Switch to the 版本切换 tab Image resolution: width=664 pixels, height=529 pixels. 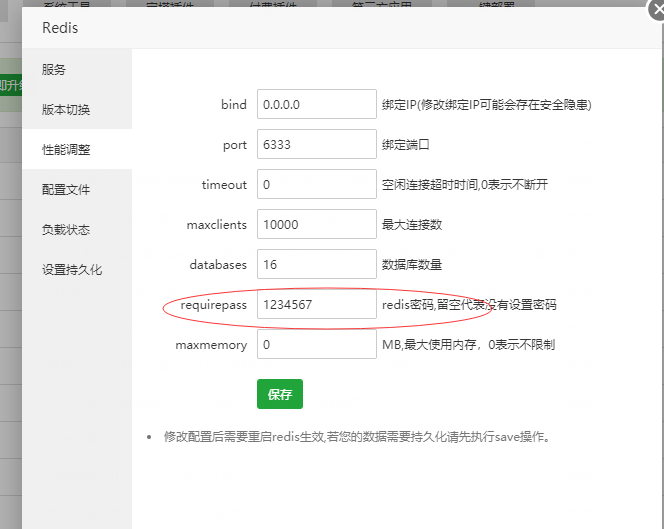point(77,109)
